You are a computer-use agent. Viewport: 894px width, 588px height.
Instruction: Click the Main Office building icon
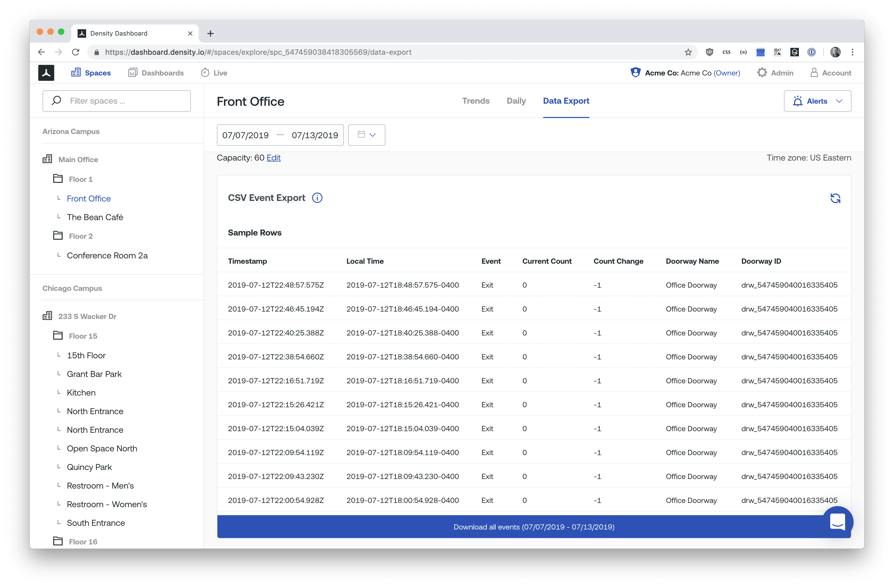point(47,159)
